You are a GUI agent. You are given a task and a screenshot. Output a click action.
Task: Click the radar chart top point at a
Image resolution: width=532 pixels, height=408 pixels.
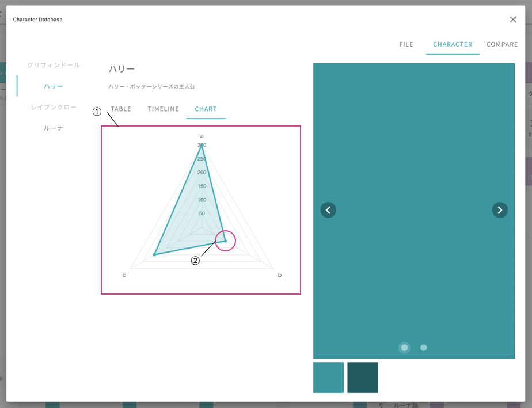(202, 145)
